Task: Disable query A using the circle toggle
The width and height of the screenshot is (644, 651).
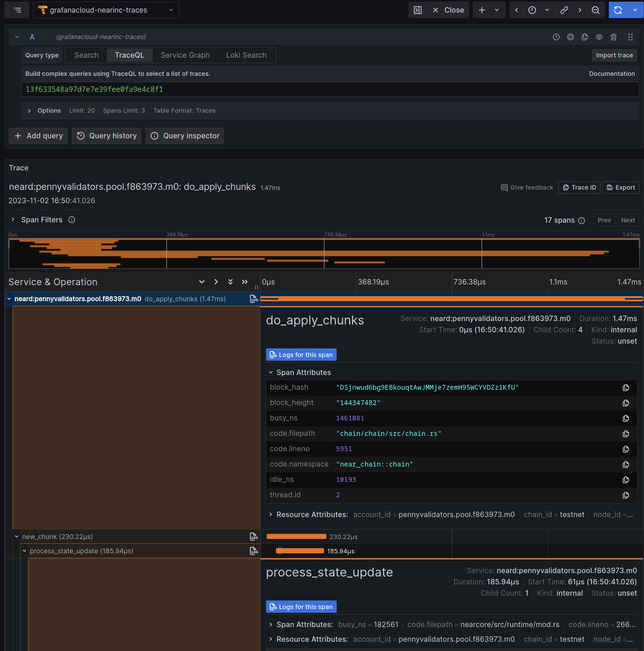Action: (x=571, y=37)
